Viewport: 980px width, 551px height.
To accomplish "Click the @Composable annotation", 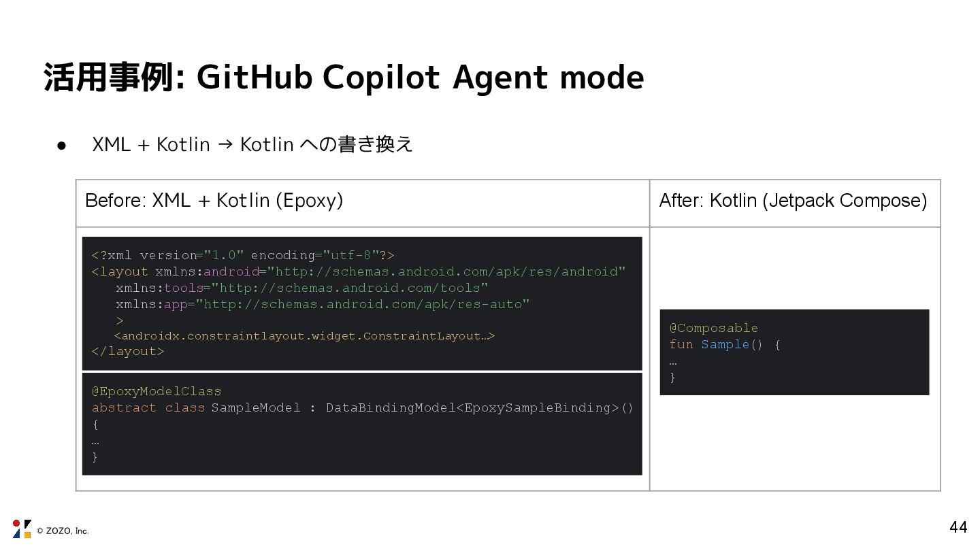I will [x=713, y=328].
